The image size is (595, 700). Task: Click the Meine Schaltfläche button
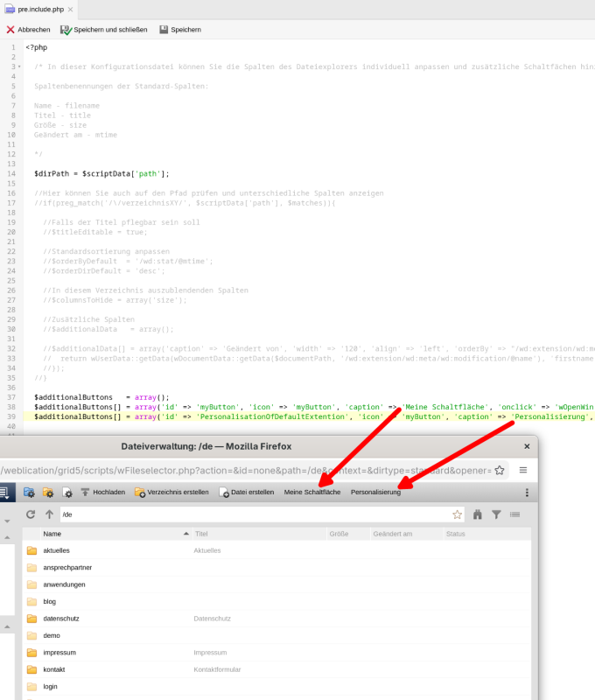312,492
